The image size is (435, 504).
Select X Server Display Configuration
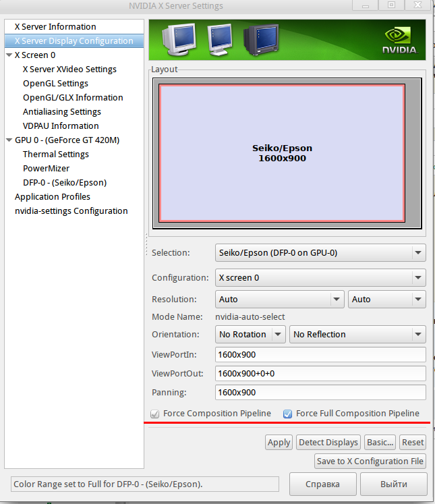click(74, 41)
